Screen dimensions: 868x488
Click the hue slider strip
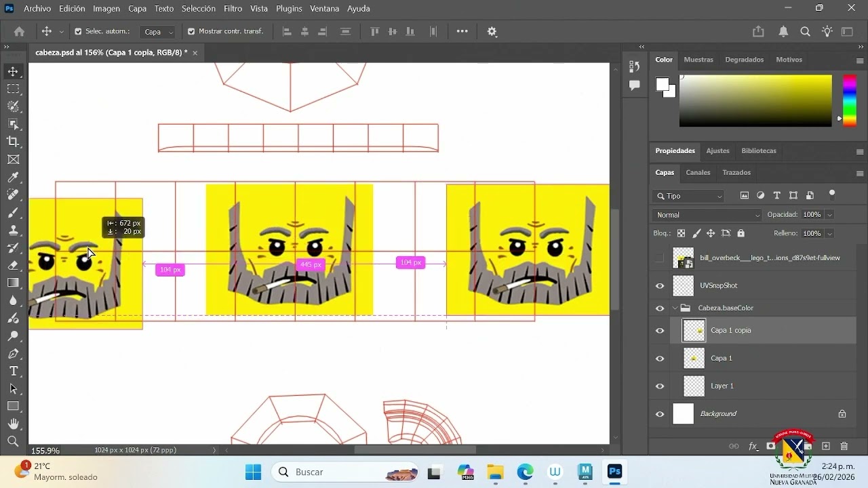pos(849,100)
